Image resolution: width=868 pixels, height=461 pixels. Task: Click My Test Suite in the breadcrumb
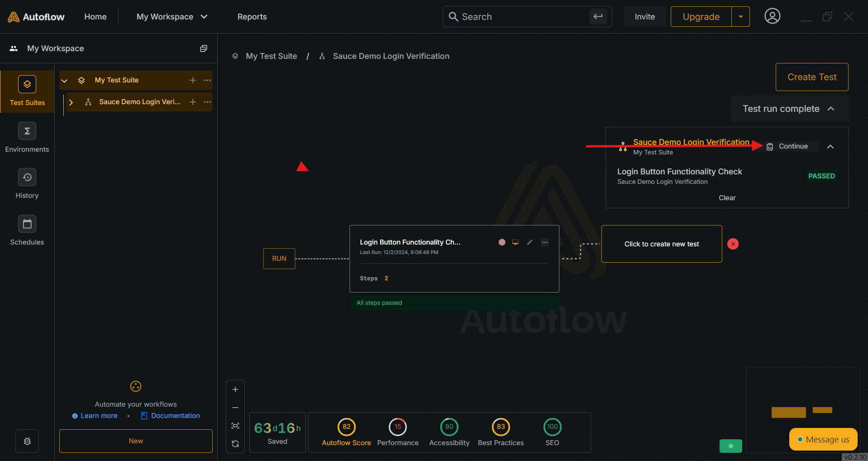pyautogui.click(x=272, y=56)
